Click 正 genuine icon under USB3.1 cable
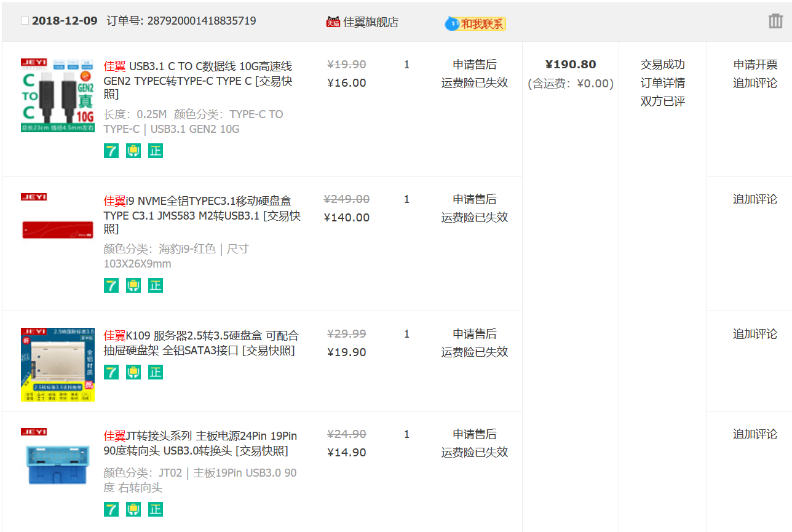Screen dimensions: 792x532 156,151
